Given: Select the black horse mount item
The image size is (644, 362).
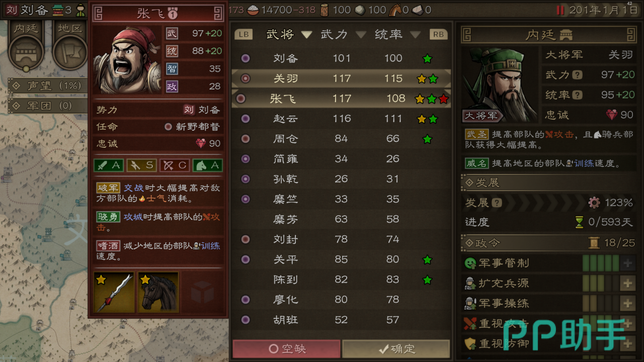Looking at the screenshot, I should pos(158,293).
